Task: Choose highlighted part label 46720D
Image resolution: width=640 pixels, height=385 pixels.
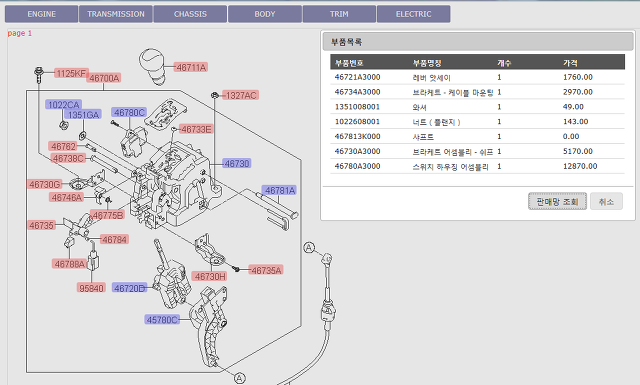Action: tap(129, 288)
